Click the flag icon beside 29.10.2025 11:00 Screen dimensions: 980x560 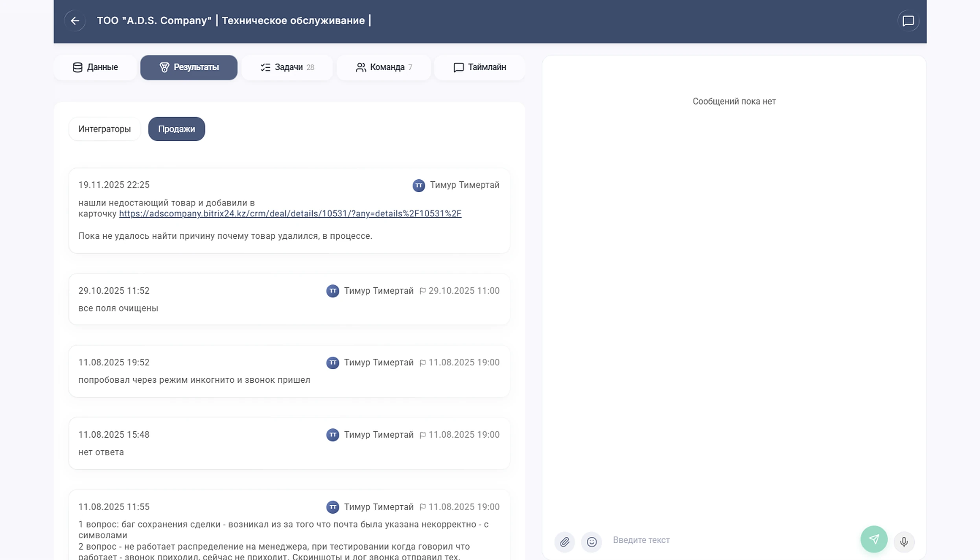click(422, 291)
